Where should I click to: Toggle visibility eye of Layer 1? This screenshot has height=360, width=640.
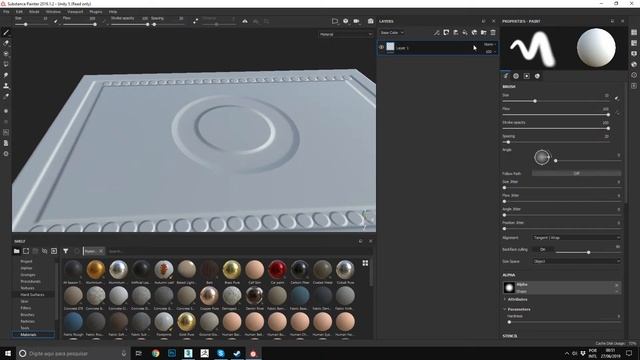pyautogui.click(x=381, y=47)
